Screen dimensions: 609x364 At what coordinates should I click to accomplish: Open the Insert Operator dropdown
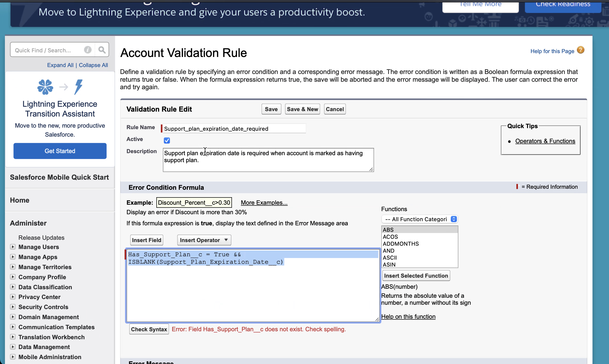click(204, 240)
